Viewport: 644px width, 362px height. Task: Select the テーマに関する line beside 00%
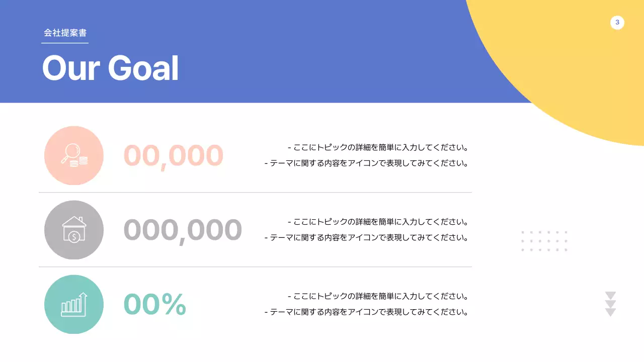(x=367, y=312)
